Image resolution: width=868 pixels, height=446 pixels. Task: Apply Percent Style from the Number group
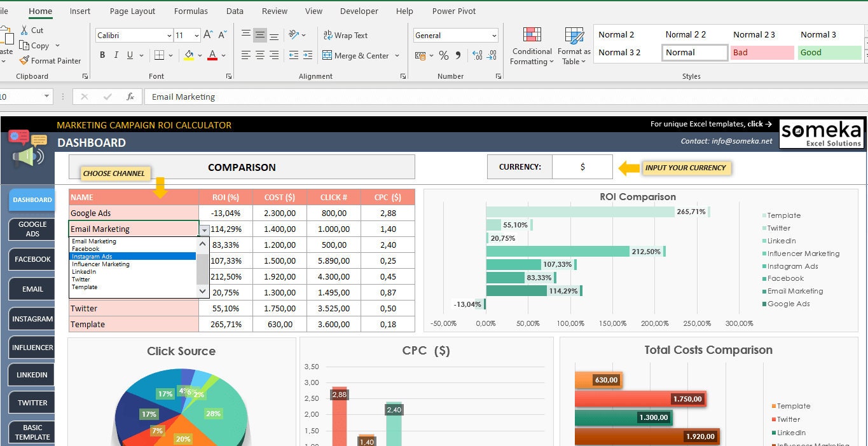click(444, 56)
